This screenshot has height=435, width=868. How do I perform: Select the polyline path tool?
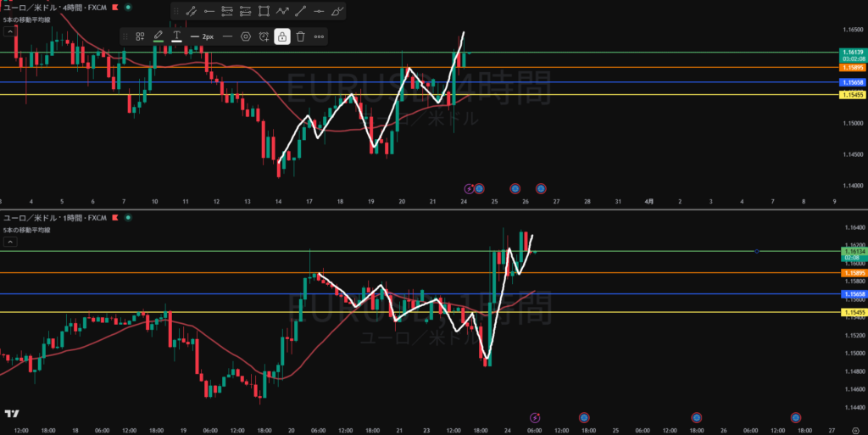283,11
